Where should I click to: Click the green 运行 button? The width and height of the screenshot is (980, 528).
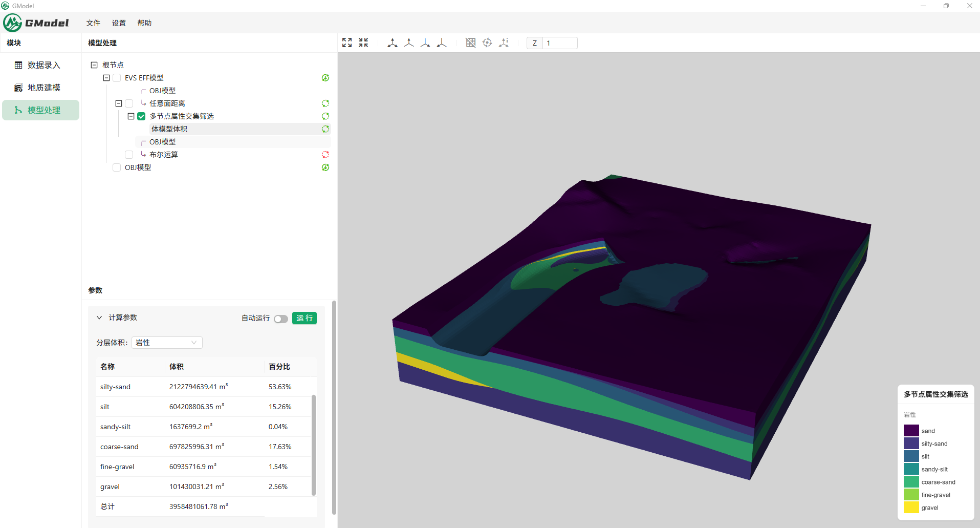tap(304, 318)
